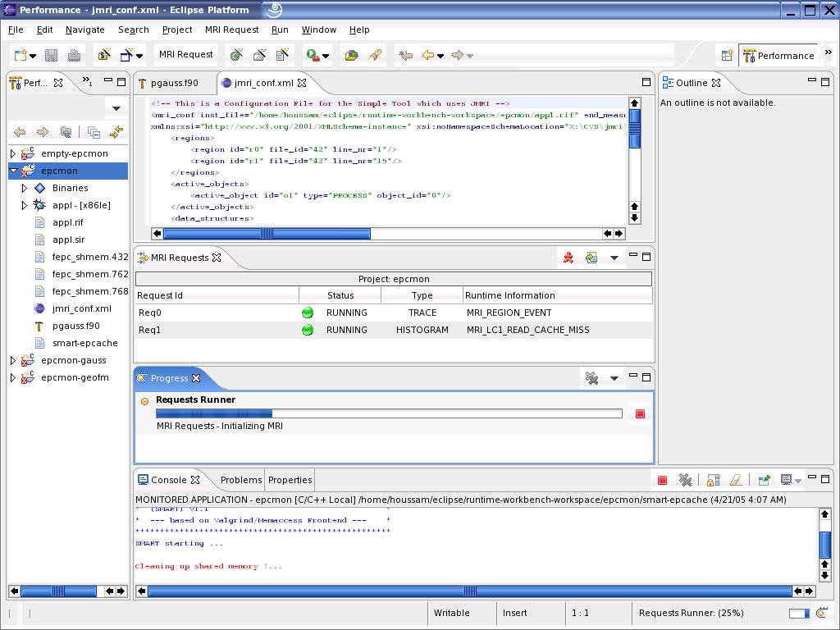Image resolution: width=840 pixels, height=630 pixels.
Task: Click the wand icon with the folder
Action: (259, 55)
